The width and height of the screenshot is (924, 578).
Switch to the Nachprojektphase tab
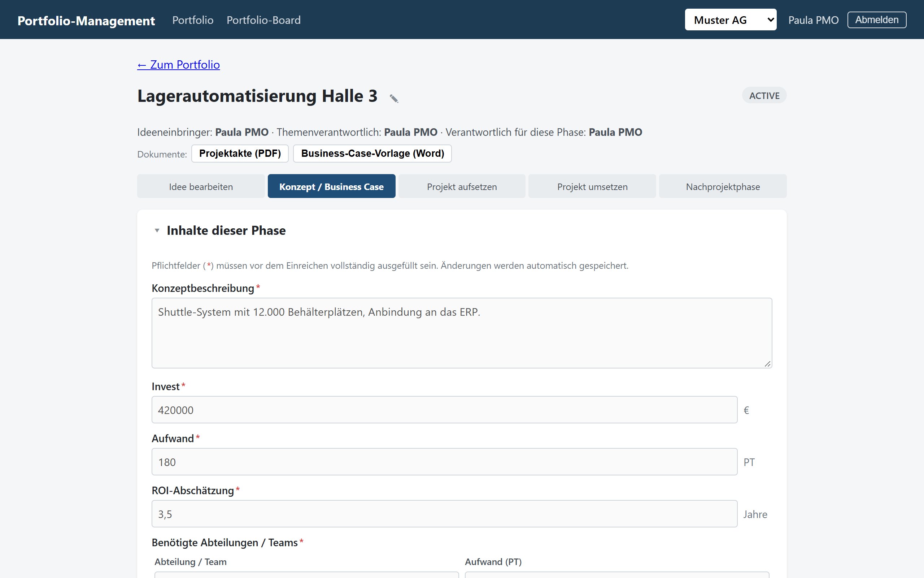click(723, 186)
